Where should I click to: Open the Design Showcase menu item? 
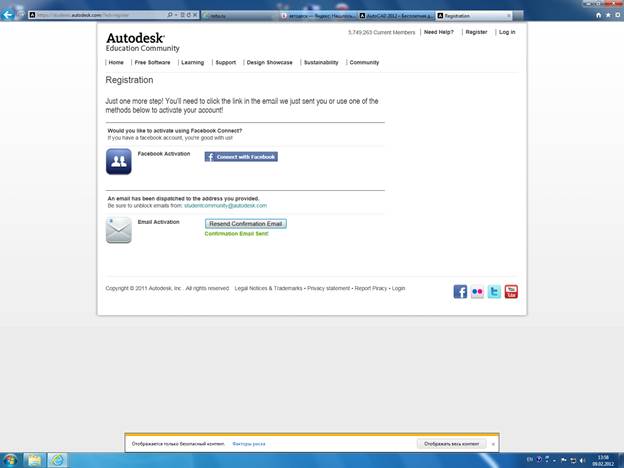pos(269,62)
